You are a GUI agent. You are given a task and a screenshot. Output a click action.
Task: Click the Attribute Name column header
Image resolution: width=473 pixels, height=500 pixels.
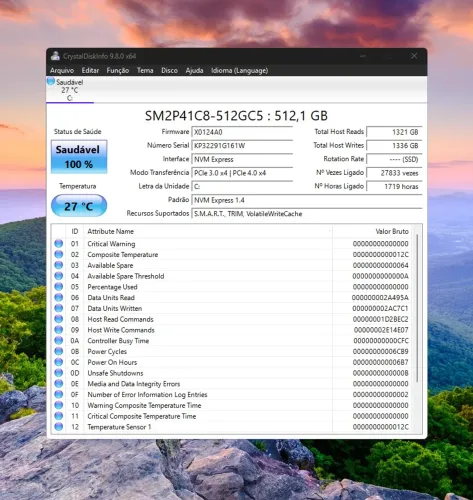click(208, 231)
